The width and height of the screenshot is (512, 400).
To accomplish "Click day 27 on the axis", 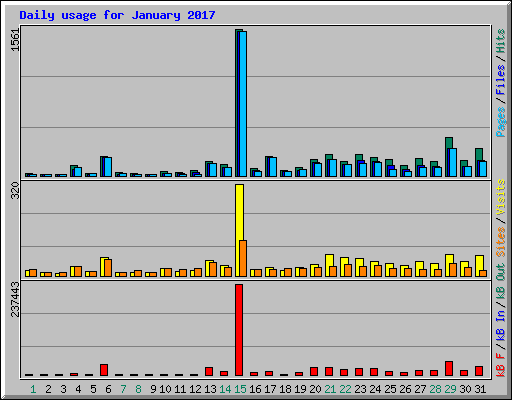I will 420,389.
